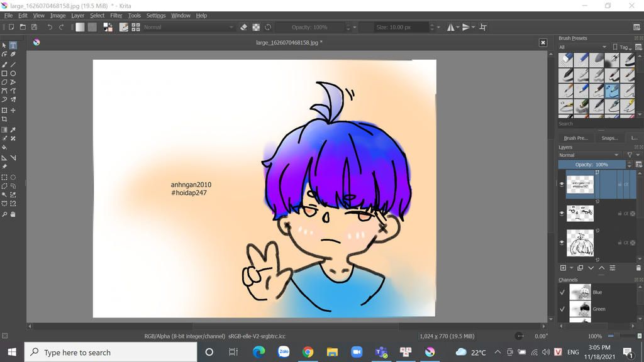
Task: Toggle Blue channel checkmark
Action: click(x=562, y=292)
